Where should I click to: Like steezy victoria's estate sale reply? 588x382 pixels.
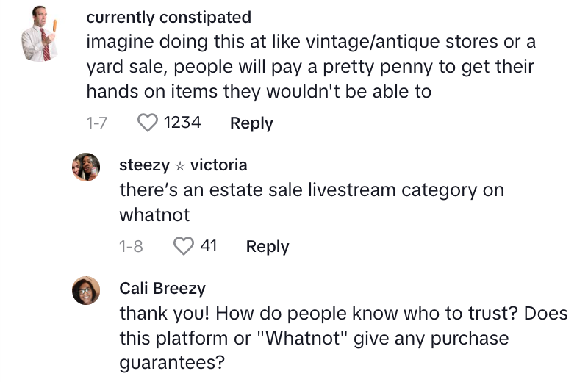(184, 246)
